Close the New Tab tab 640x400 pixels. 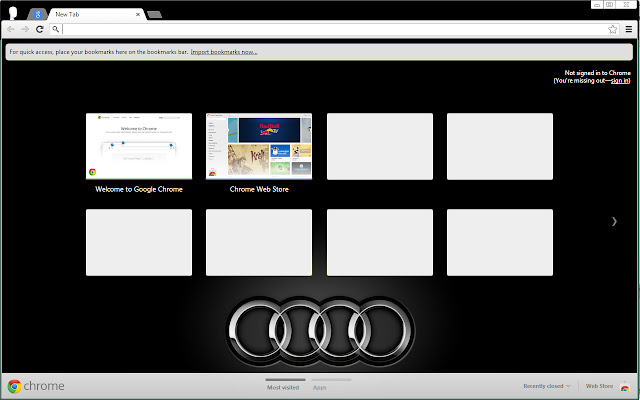[138, 14]
